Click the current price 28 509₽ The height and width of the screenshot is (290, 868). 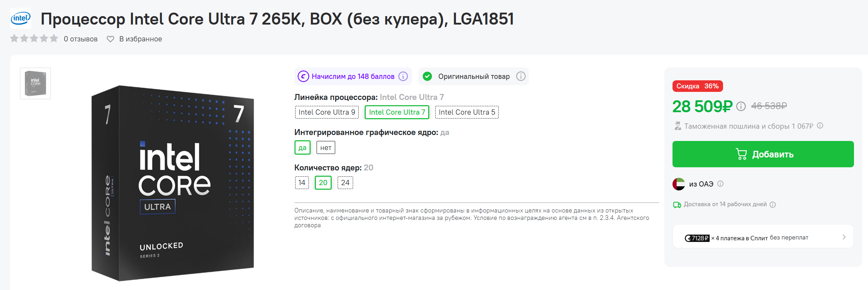(702, 106)
